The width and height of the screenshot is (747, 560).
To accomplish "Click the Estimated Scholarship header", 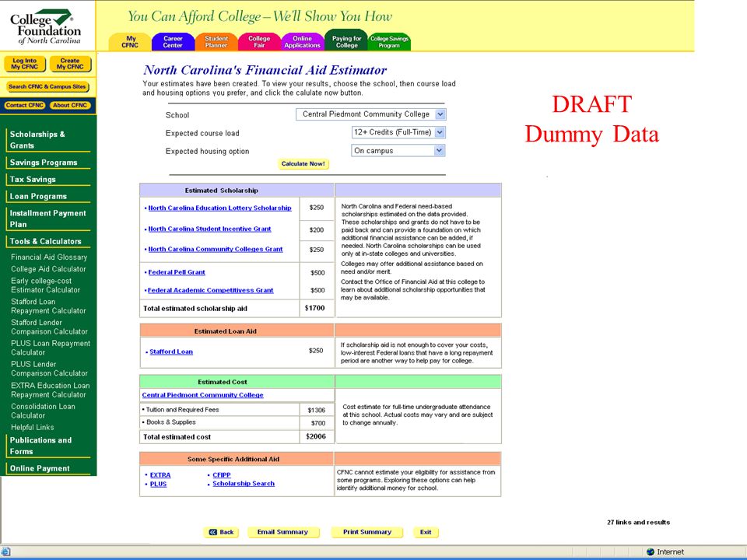I will [222, 191].
